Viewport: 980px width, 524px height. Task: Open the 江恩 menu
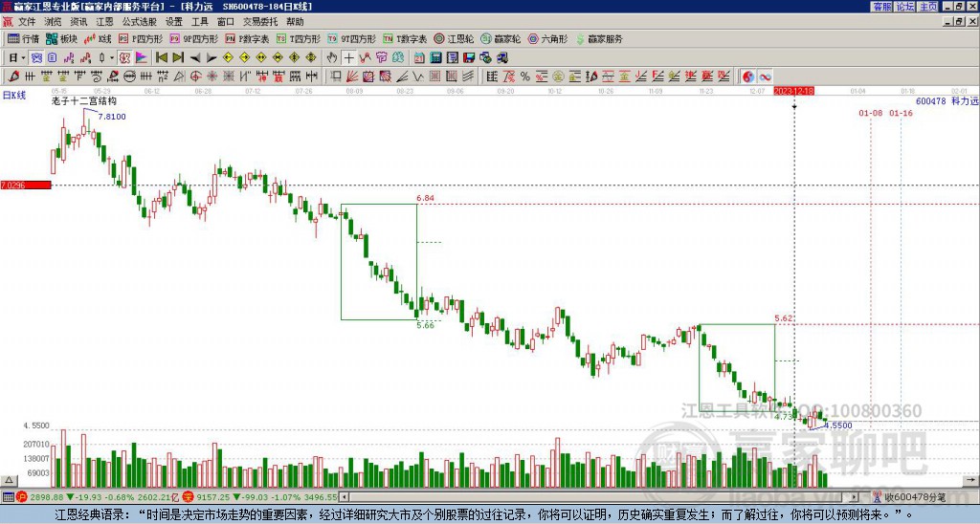pyautogui.click(x=104, y=22)
